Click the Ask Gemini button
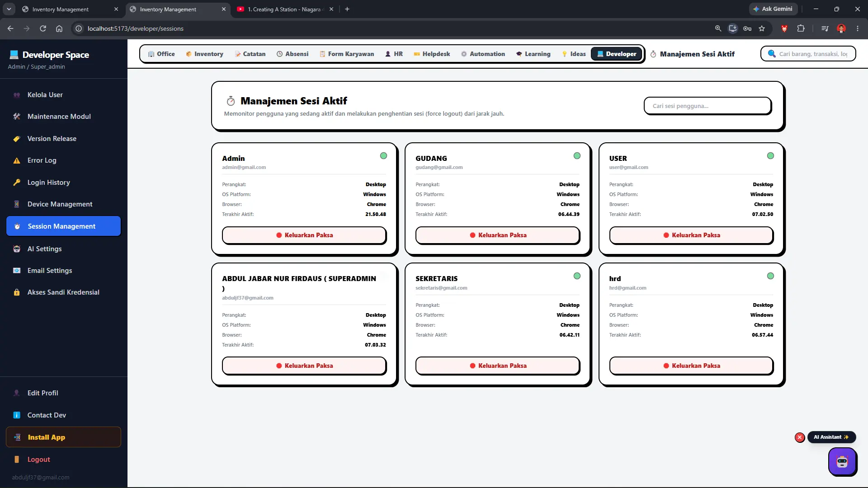The height and width of the screenshot is (488, 868). pos(773,9)
